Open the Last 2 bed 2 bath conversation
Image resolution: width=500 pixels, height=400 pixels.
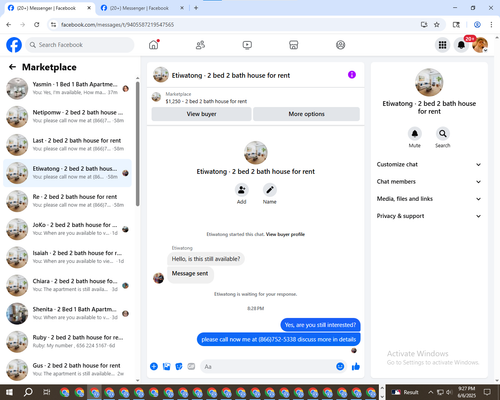point(67,145)
